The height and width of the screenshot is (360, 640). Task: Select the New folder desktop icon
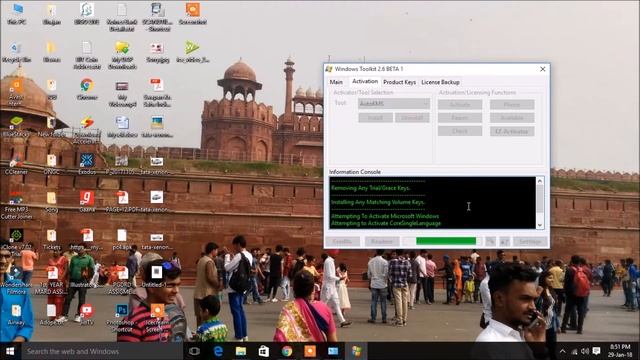point(51,126)
